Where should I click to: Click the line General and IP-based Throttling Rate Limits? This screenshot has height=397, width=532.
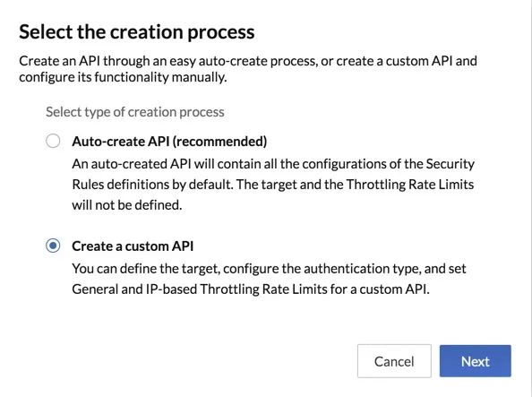[251, 289]
